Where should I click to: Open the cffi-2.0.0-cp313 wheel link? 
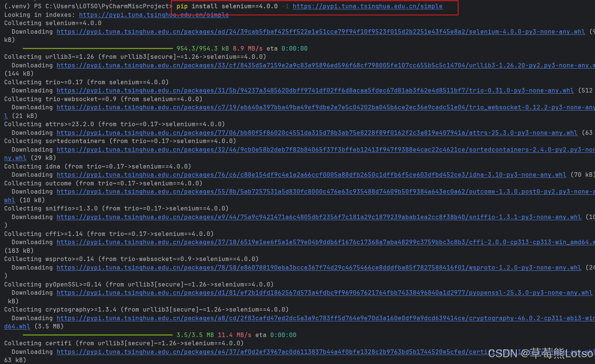click(325, 242)
